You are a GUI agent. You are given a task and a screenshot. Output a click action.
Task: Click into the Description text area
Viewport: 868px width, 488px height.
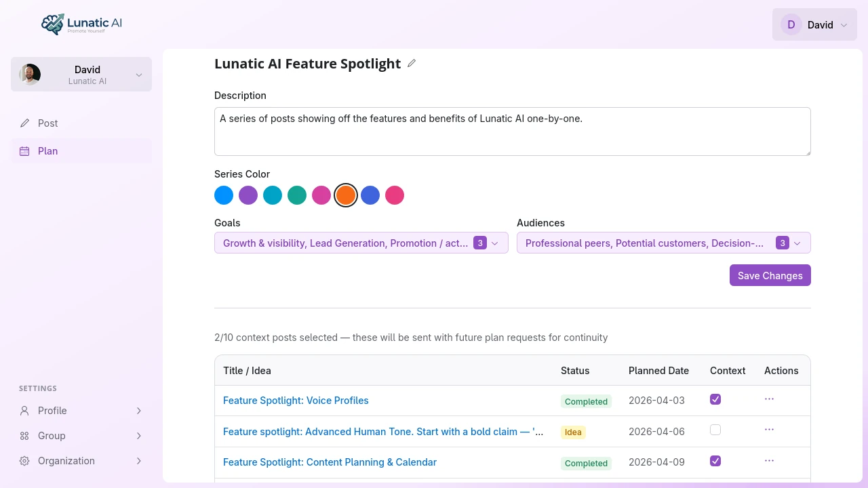[513, 131]
